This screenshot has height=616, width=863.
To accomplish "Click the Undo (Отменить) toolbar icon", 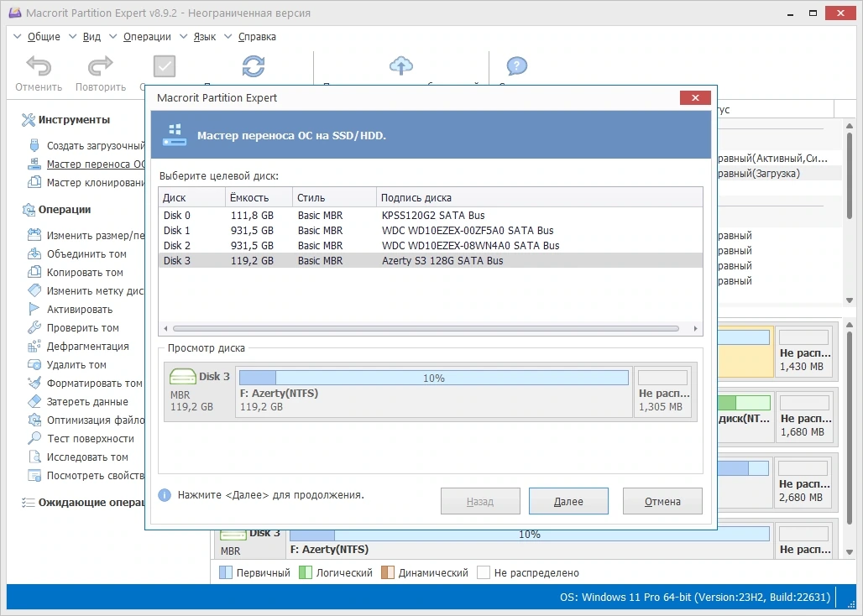I will 39,66.
